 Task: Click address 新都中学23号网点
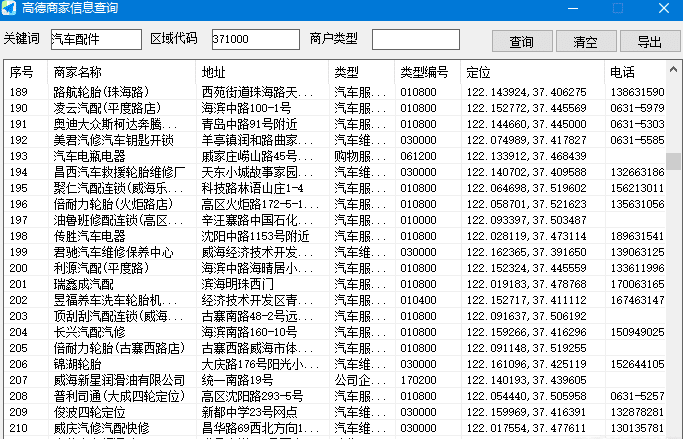(249, 412)
